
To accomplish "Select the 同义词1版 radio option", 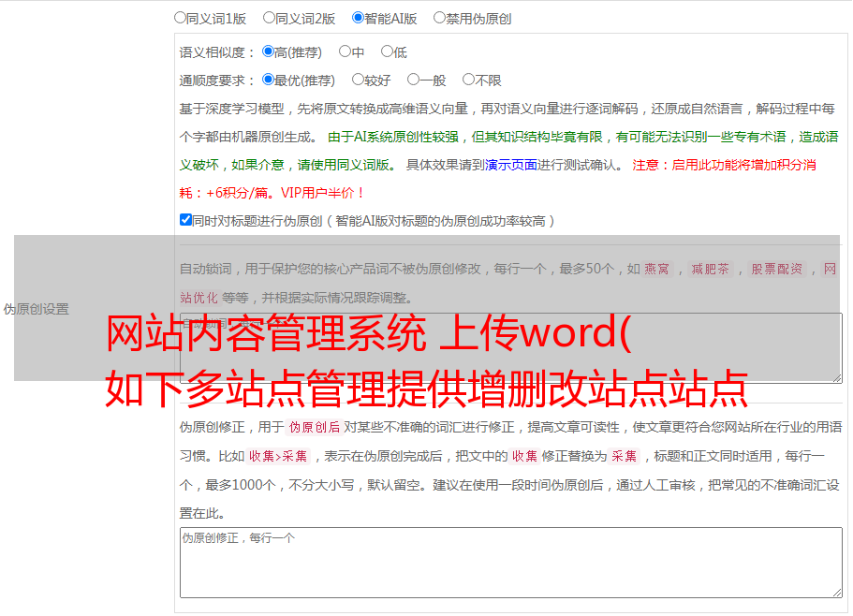I will click(180, 18).
